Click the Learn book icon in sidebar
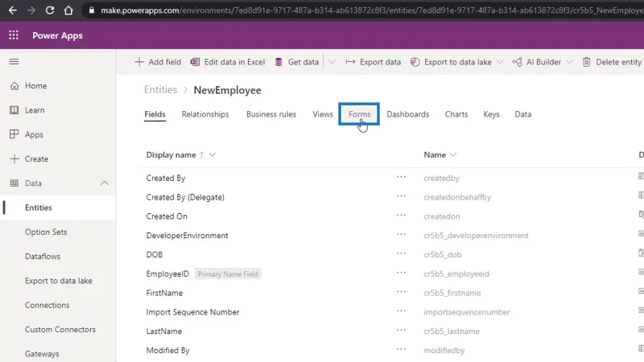644x362 pixels. pyautogui.click(x=14, y=110)
